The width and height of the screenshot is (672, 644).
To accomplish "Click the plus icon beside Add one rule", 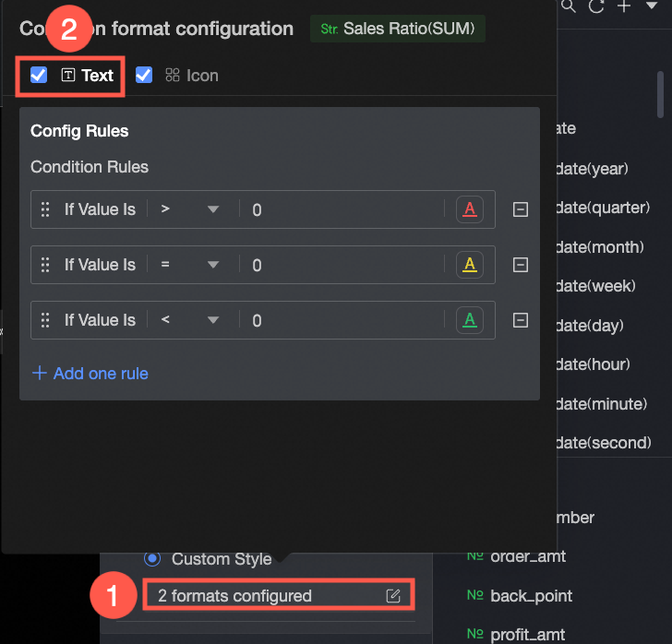I will coord(39,373).
